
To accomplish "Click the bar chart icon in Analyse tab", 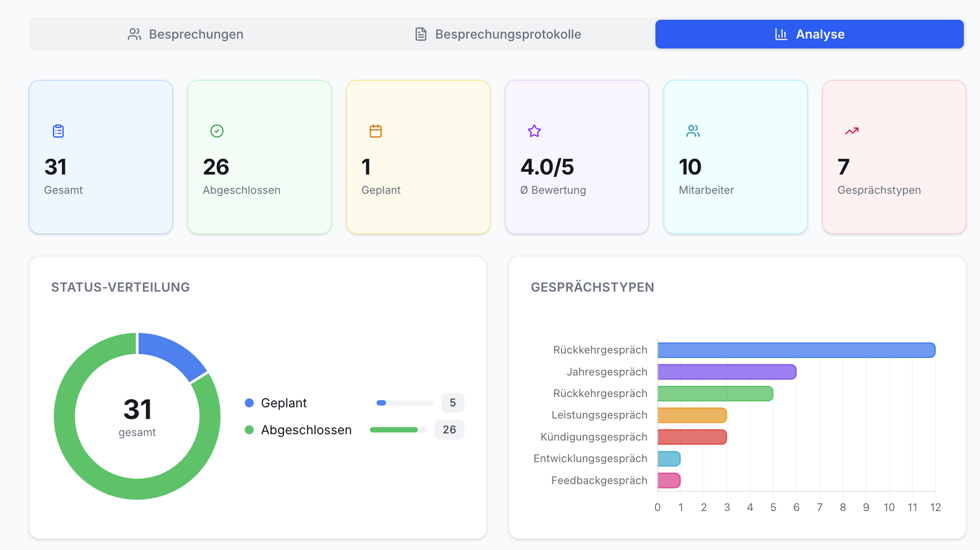I will [781, 34].
